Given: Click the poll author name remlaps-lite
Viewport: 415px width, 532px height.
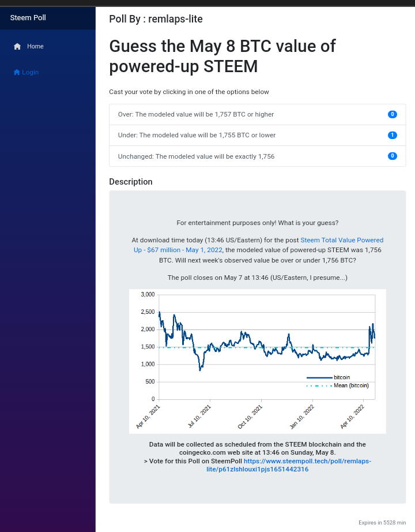Looking at the screenshot, I should 175,19.
